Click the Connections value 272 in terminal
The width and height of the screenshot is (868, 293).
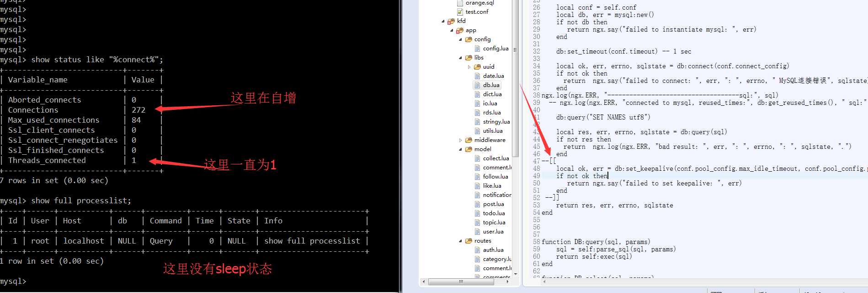pyautogui.click(x=138, y=110)
